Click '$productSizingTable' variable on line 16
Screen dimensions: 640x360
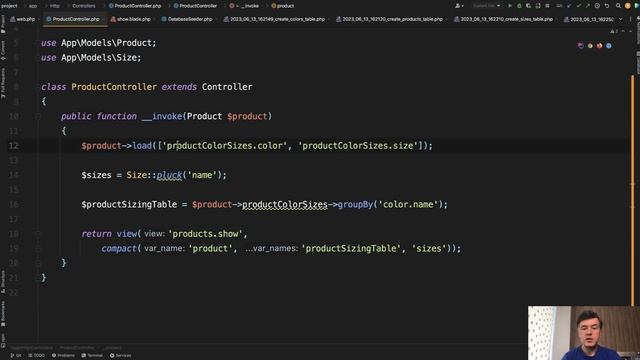129,204
